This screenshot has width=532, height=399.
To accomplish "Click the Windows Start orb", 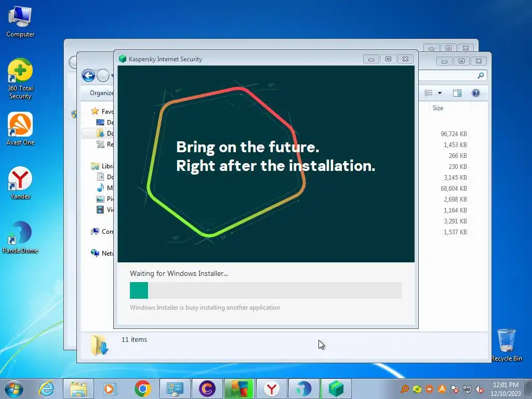I will tap(14, 389).
